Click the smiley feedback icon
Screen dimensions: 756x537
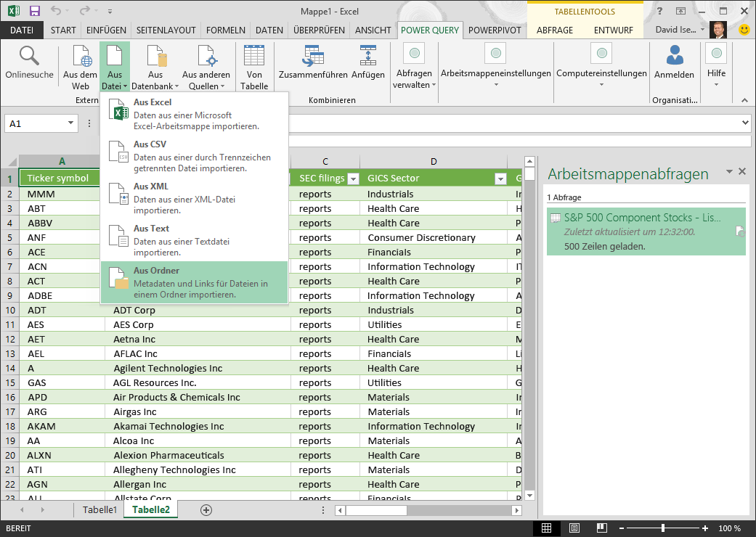point(744,30)
